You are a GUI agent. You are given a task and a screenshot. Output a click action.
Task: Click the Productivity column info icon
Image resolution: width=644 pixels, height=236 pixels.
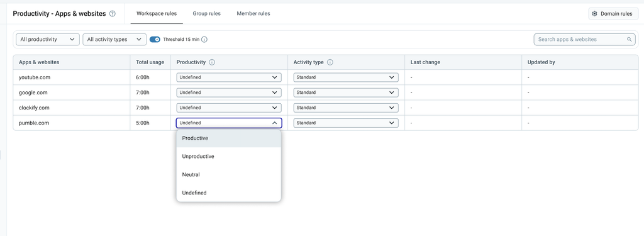pyautogui.click(x=212, y=62)
